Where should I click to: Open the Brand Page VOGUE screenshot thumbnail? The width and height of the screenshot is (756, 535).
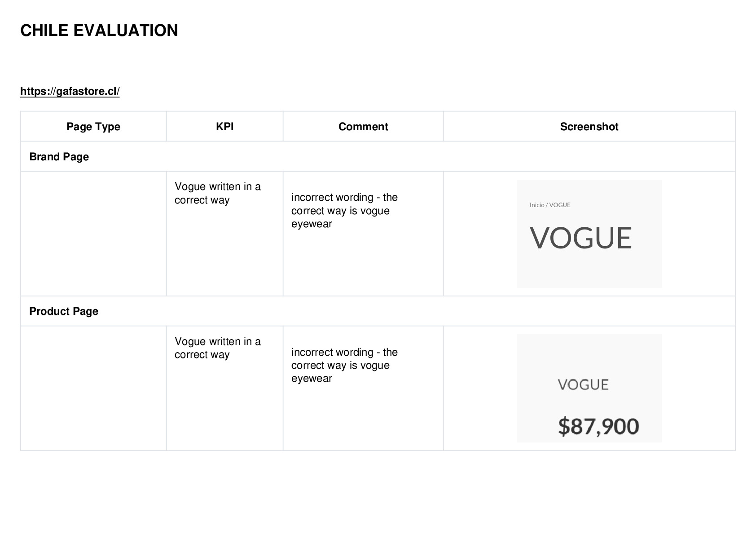tap(589, 234)
